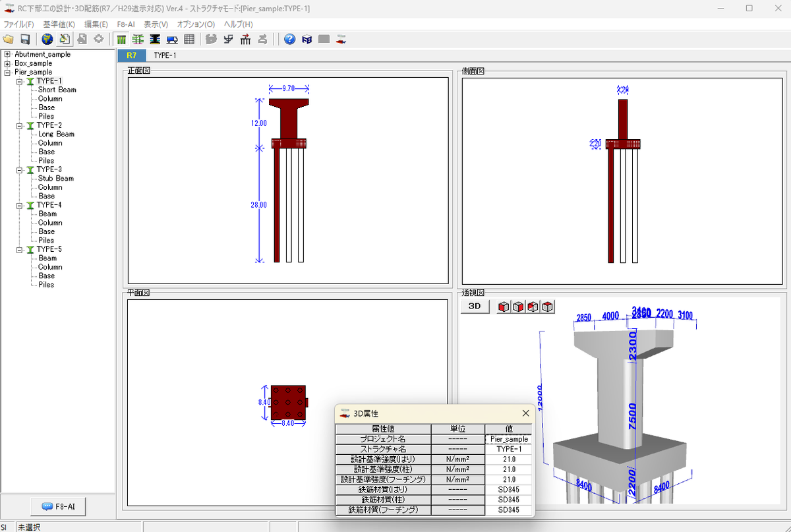791x532 pixels.
Task: Collapse the TYPE-2 tree node
Action: (x=20, y=125)
